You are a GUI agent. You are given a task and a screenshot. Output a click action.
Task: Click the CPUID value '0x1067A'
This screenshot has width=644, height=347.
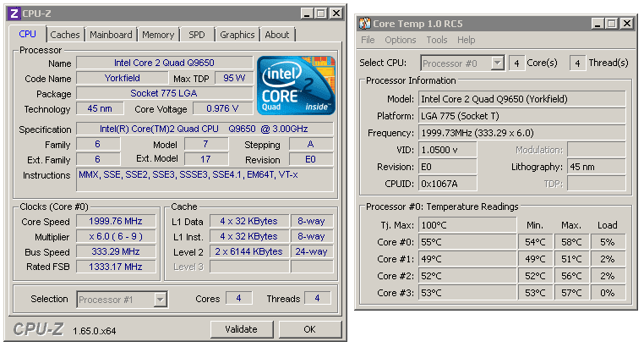coord(448,184)
